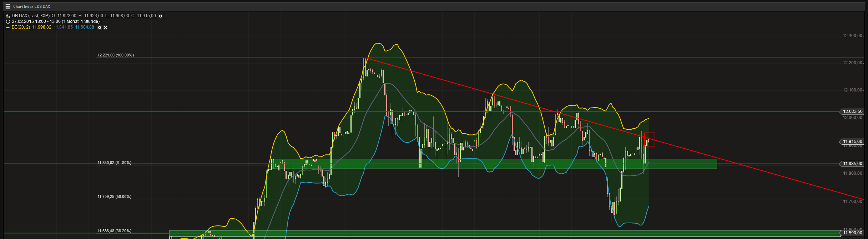868x239 pixels.
Task: Open the hamburger menu beside Chart Index
Action: point(8,6)
